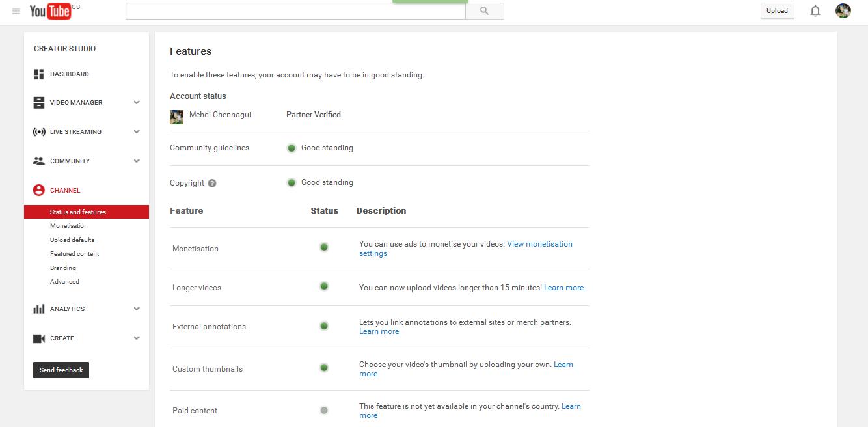
Task: Expand the Video Manager section arrow
Action: coord(137,103)
